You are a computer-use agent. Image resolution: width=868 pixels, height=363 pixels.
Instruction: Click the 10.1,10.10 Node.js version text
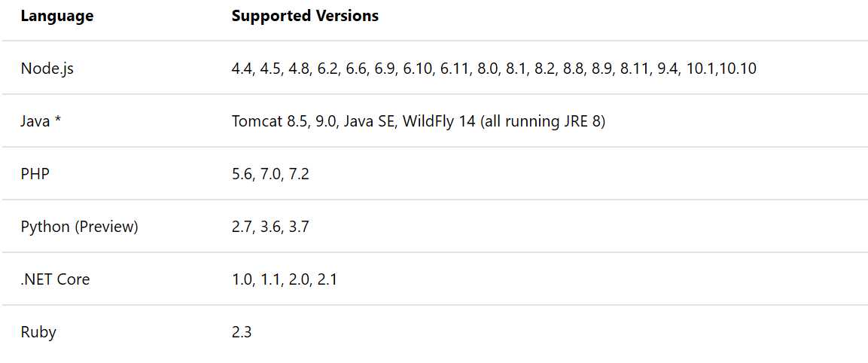coord(721,69)
